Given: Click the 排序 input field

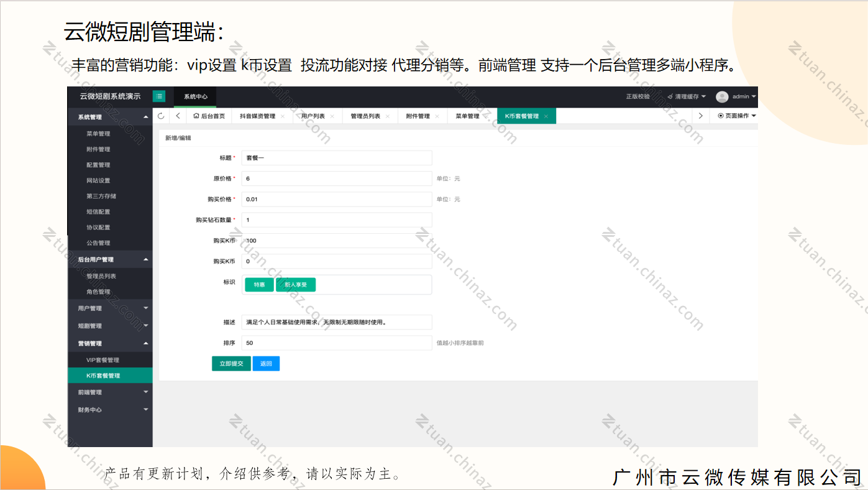Looking at the screenshot, I should 336,343.
